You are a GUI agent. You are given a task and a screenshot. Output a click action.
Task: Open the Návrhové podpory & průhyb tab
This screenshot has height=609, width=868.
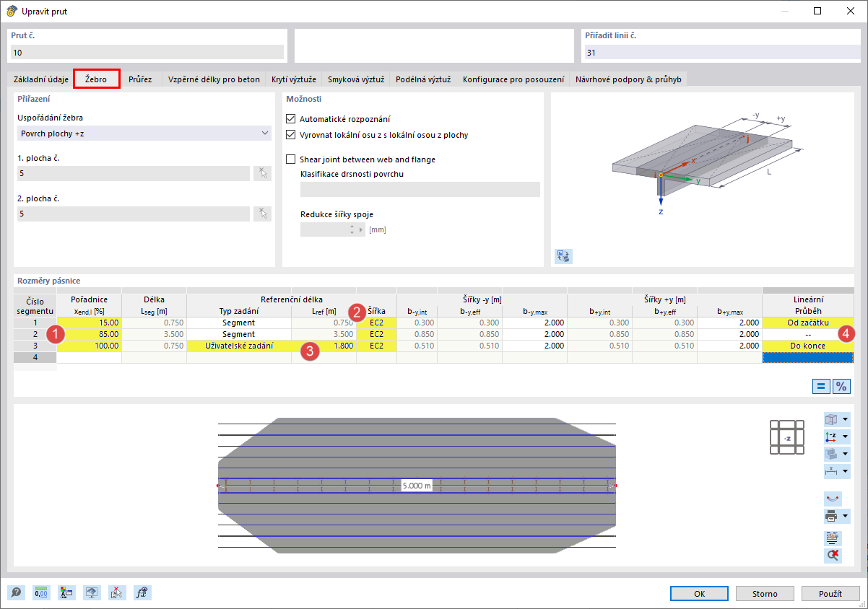(x=628, y=79)
